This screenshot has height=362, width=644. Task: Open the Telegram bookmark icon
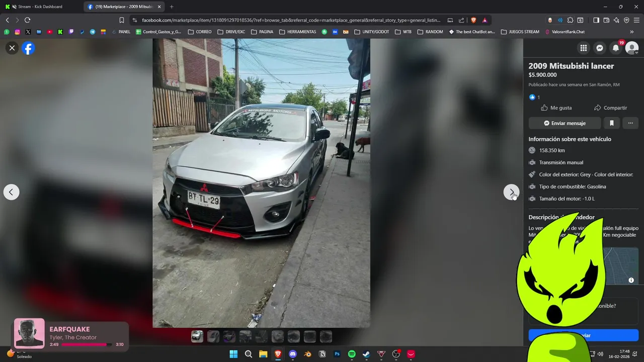[93, 32]
